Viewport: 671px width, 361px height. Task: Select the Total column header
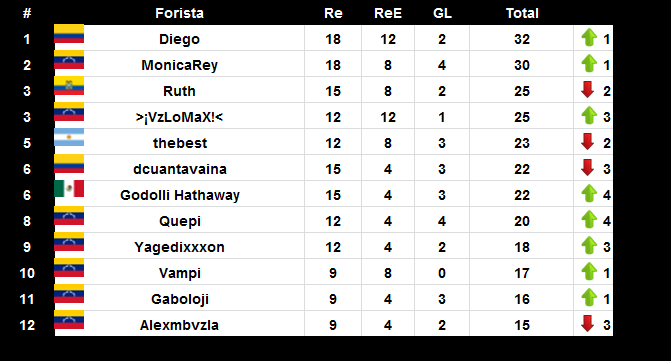(x=522, y=13)
